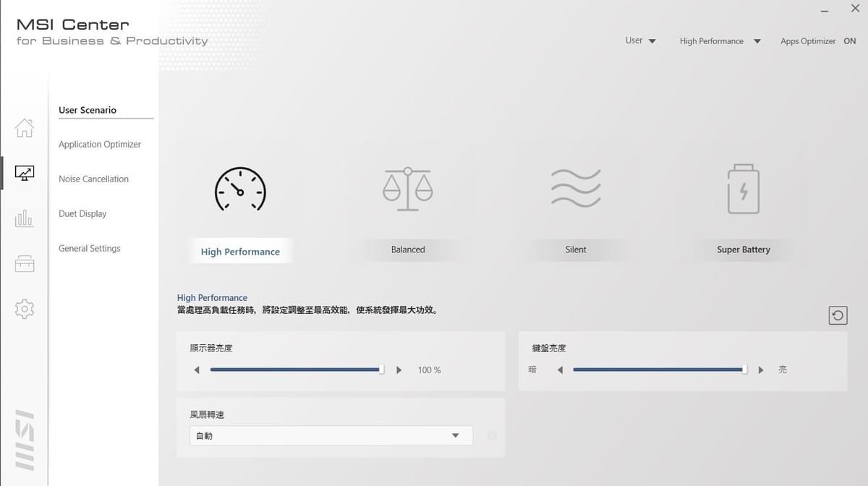Open the Duet Display tab
Screen dimensions: 868x486
82,214
